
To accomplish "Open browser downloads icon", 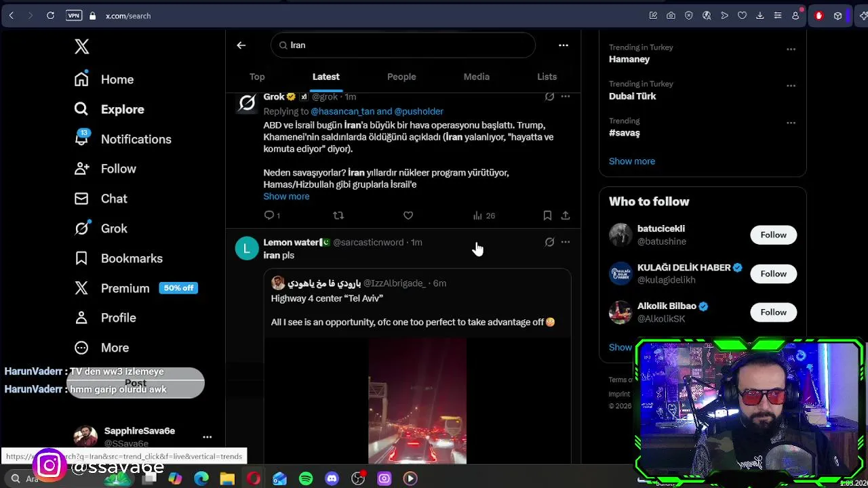I will click(760, 16).
